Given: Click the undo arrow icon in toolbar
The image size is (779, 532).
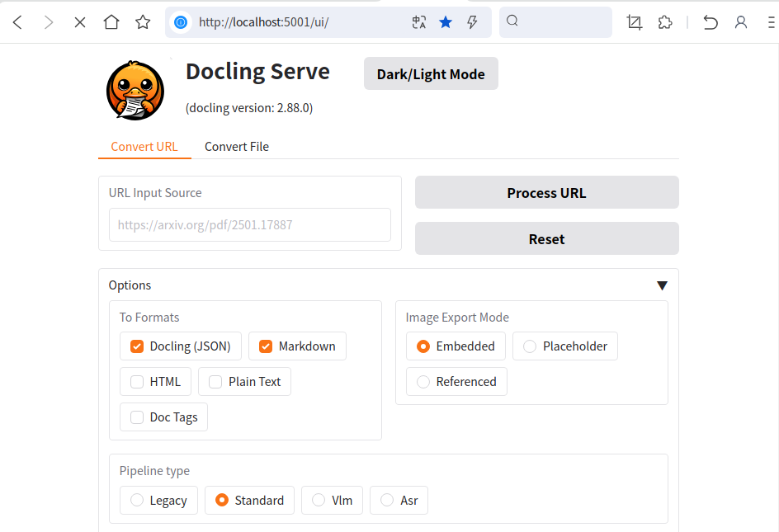Looking at the screenshot, I should click(711, 22).
